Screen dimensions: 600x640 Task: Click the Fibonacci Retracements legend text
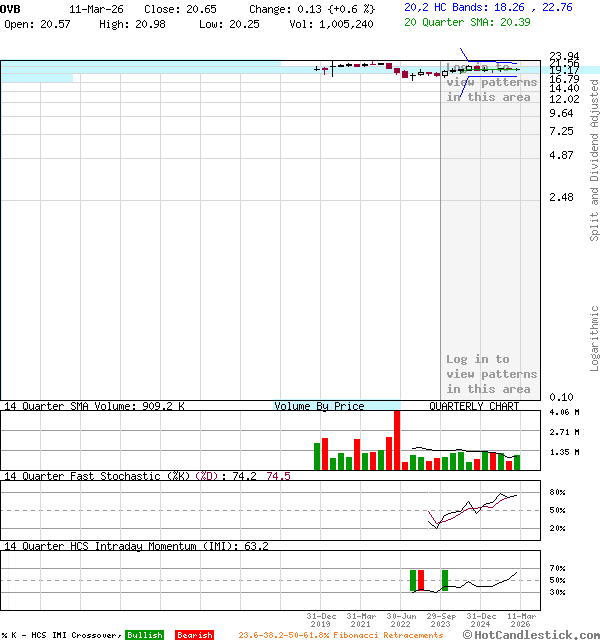[x=340, y=635]
